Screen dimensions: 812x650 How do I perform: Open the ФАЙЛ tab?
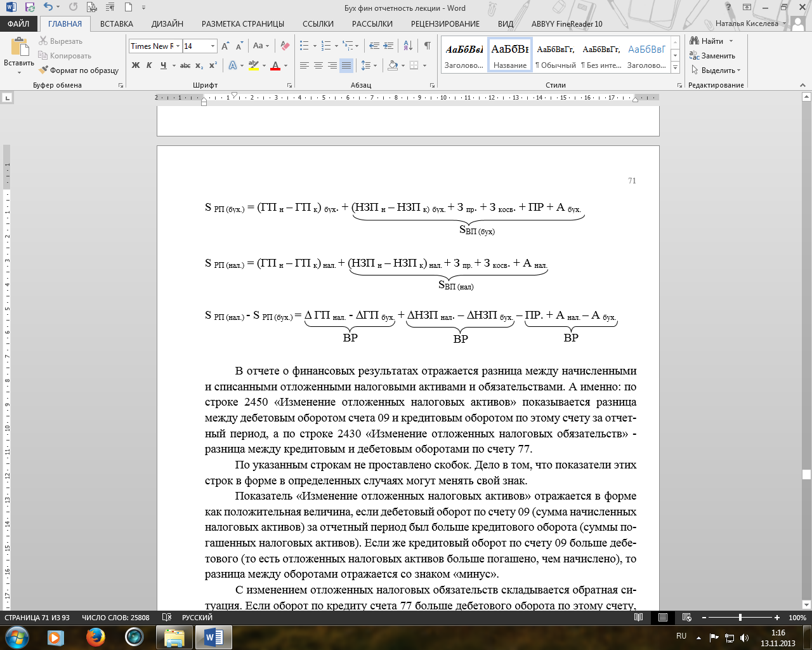[x=18, y=24]
